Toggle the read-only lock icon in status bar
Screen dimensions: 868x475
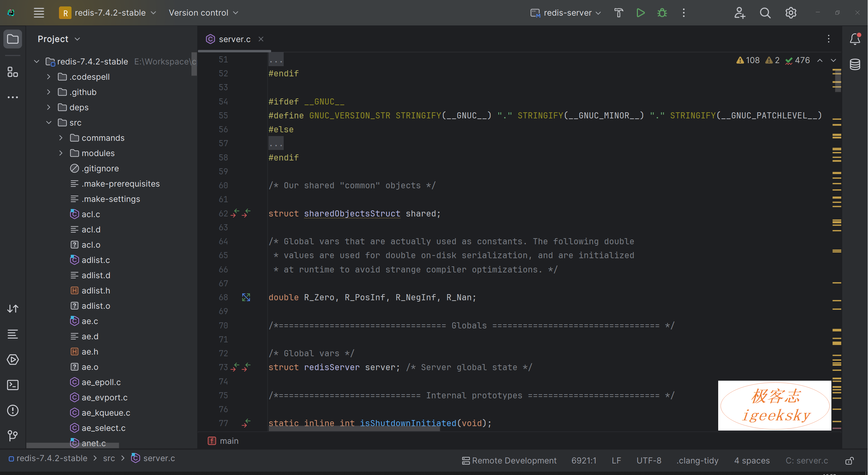coord(849,461)
